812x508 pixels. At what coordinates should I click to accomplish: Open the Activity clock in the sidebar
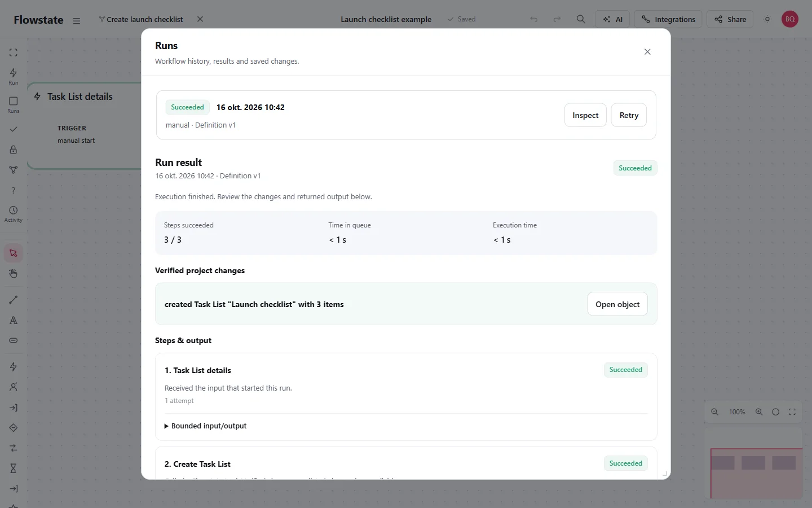point(14,214)
